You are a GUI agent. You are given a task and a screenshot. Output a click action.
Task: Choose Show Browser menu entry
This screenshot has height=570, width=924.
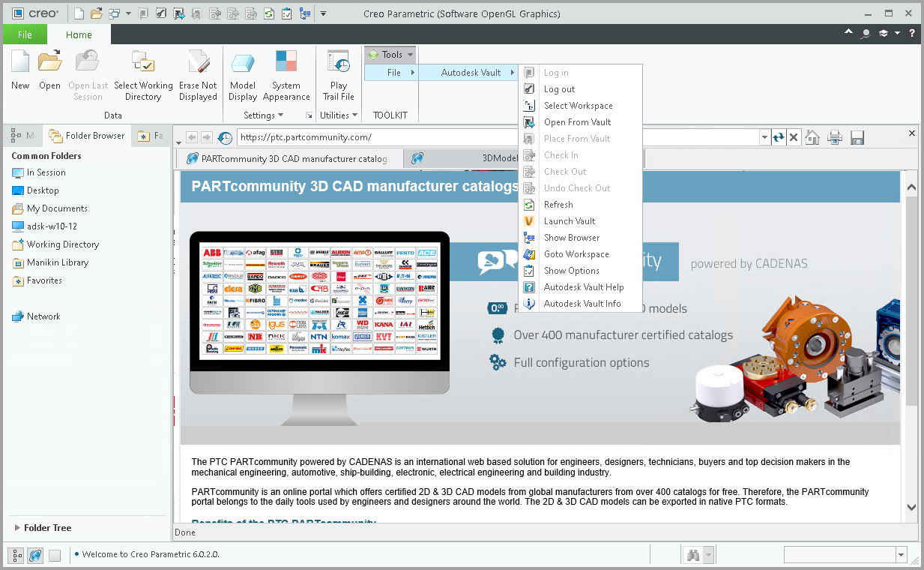click(x=581, y=238)
